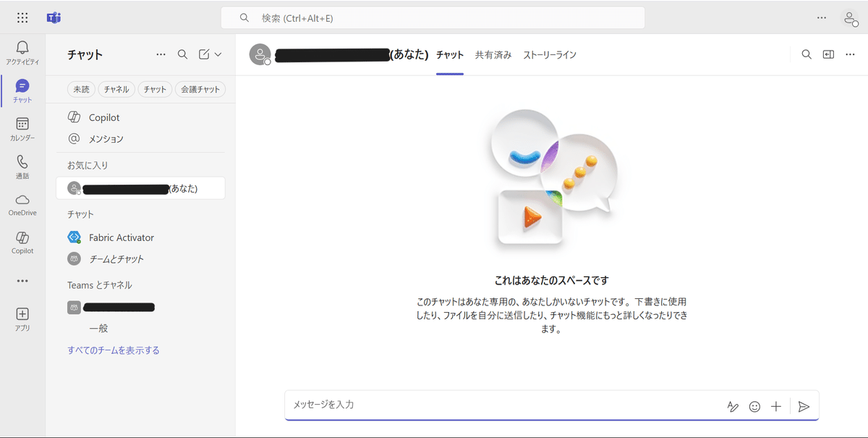Open OneDrive from the sidebar
868x438 pixels.
[x=22, y=200]
